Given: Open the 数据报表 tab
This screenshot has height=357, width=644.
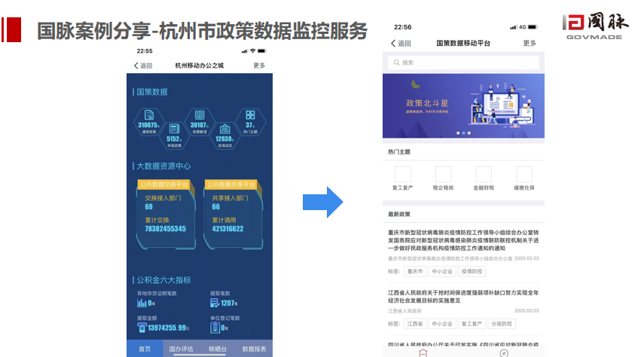Looking at the screenshot, I should click(254, 349).
